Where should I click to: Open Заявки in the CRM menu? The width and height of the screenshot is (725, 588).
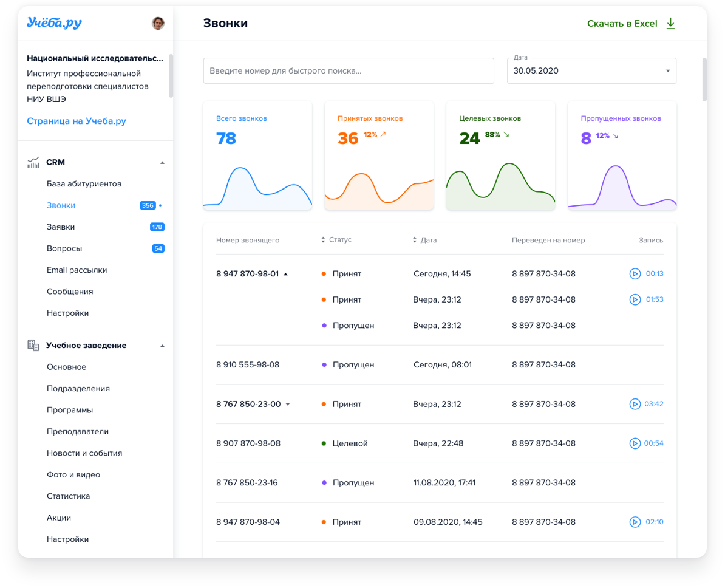61,227
